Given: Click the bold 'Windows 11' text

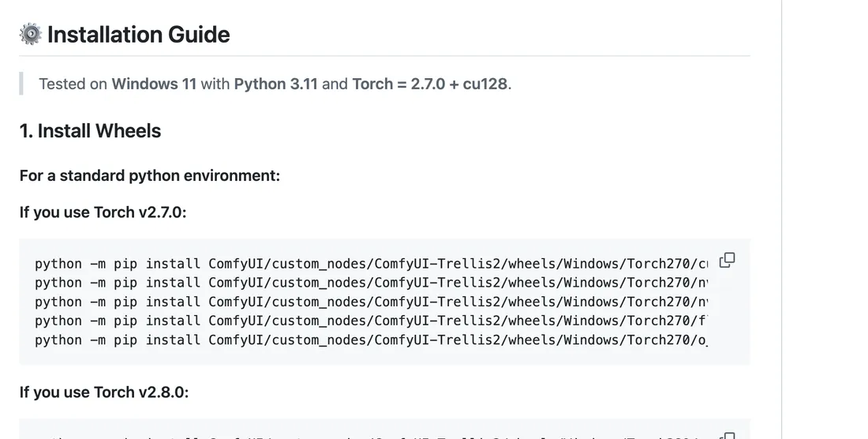Looking at the screenshot, I should click(154, 84).
